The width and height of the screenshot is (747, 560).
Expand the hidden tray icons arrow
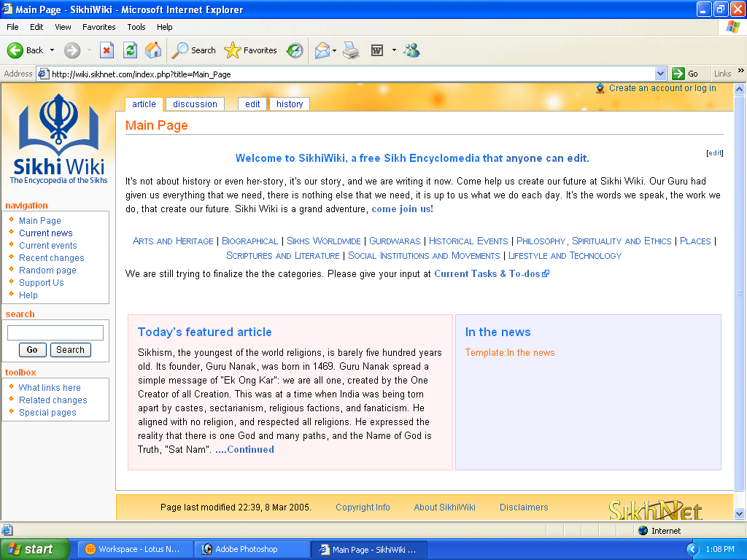coord(692,549)
